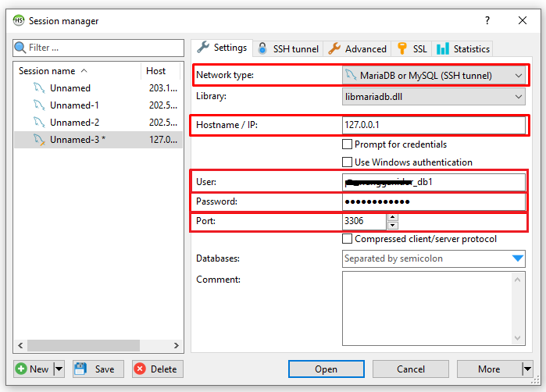Click the Comment box scrollbar up arrow

pyautogui.click(x=518, y=280)
